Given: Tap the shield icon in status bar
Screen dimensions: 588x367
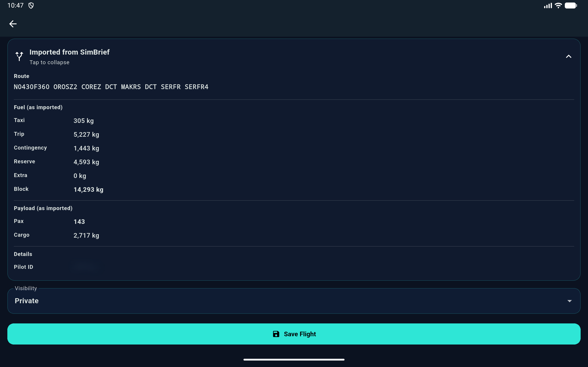Looking at the screenshot, I should pos(31,6).
